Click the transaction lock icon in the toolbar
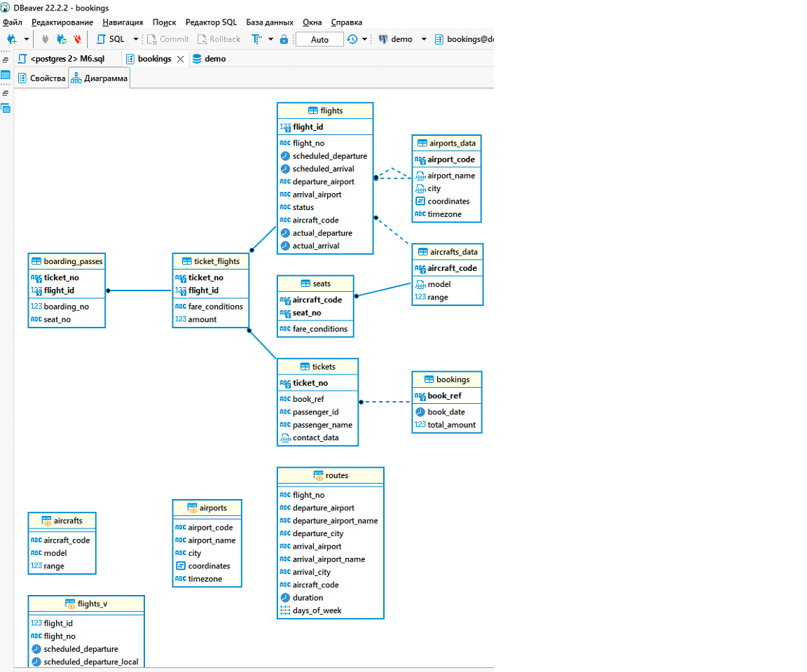The width and height of the screenshot is (807, 672). pos(284,39)
